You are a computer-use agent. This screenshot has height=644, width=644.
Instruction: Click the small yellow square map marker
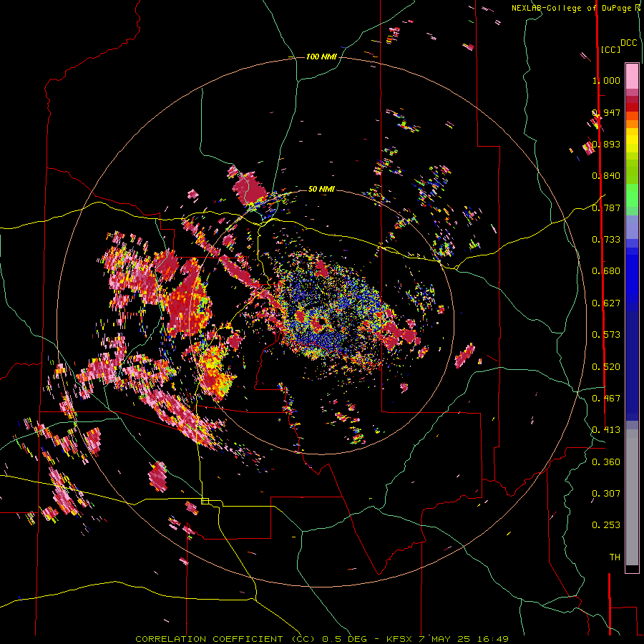205,501
